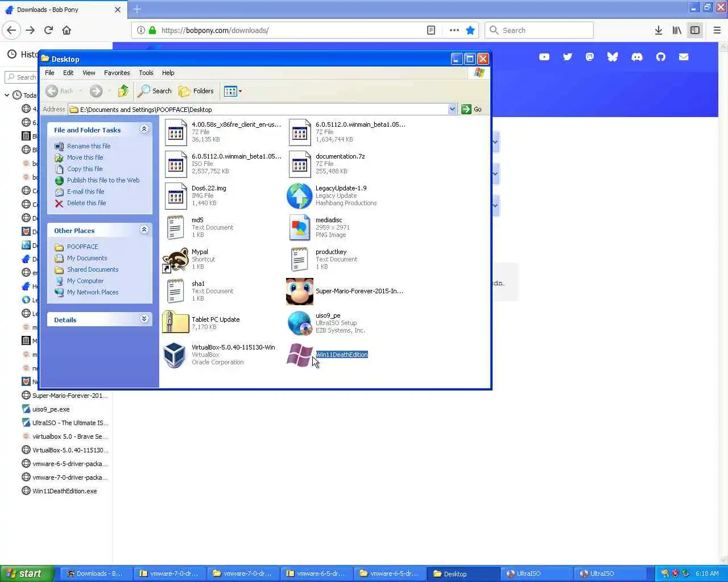Toggle reader view icon in the URL bar

pos(431,30)
